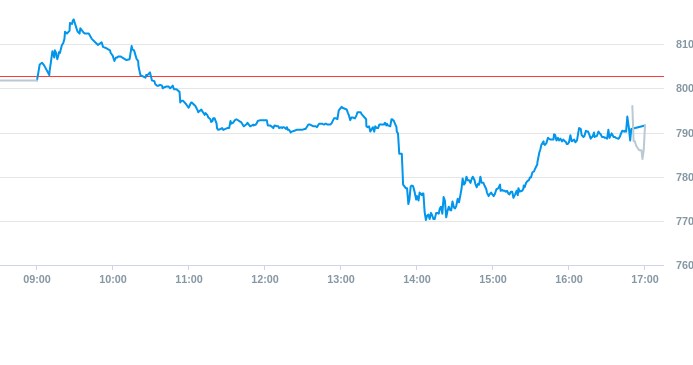Select the 780 price axis label
Viewport: 693px width, 365px height.
(x=684, y=177)
